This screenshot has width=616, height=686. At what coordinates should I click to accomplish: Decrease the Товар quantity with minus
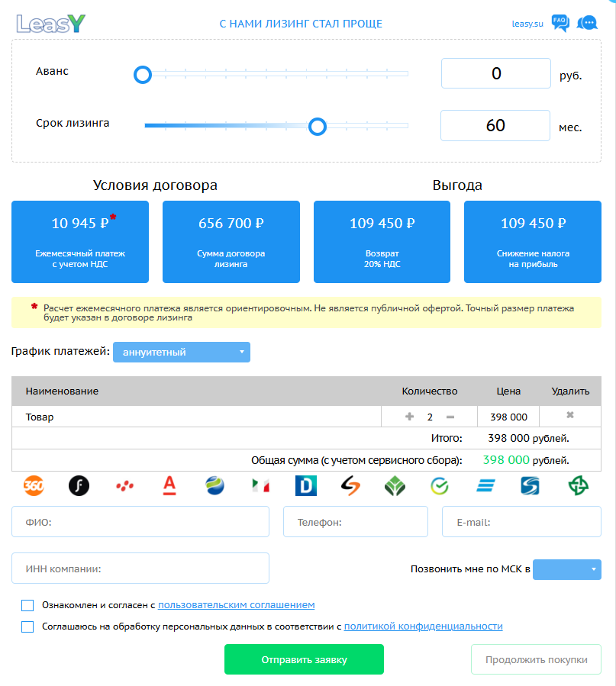(x=450, y=417)
